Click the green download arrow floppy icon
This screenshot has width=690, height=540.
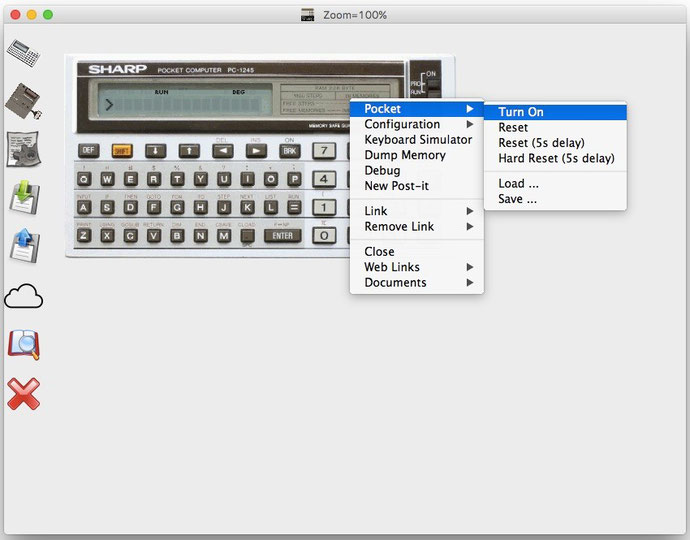pyautogui.click(x=25, y=197)
